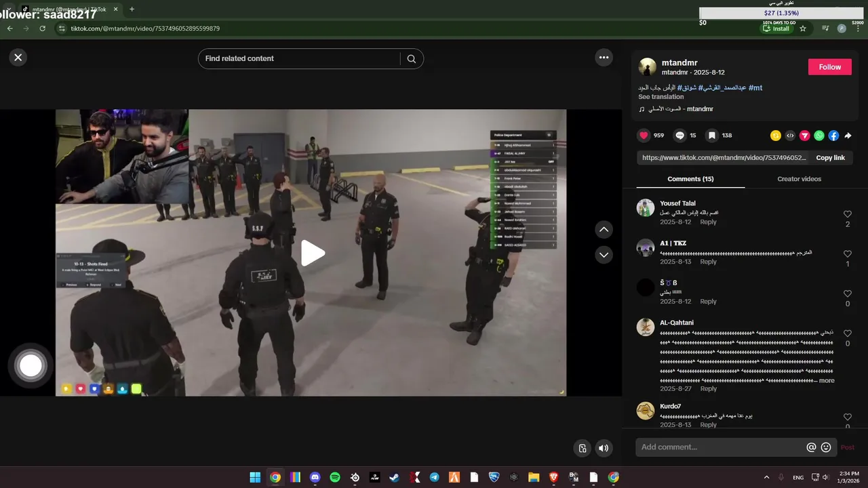Click the floating white circle button
The height and width of the screenshot is (488, 868).
pyautogui.click(x=31, y=366)
